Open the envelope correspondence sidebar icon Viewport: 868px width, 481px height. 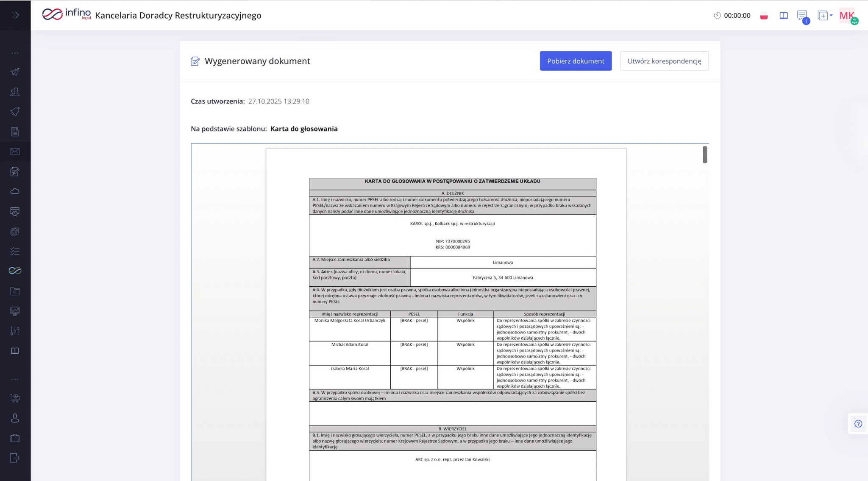(x=15, y=151)
